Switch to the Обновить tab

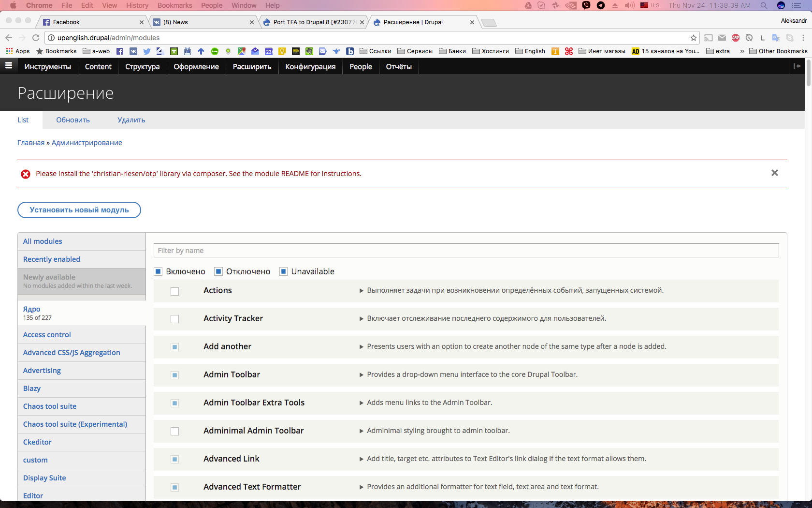pos(73,120)
